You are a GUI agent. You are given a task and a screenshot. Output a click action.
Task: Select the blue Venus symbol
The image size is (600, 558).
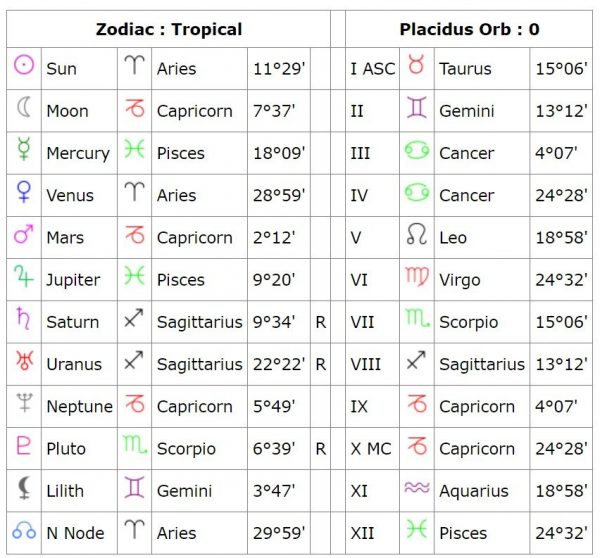[24, 191]
